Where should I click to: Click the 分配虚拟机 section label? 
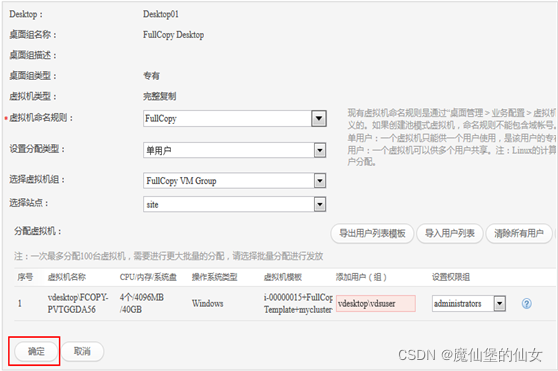coord(38,231)
